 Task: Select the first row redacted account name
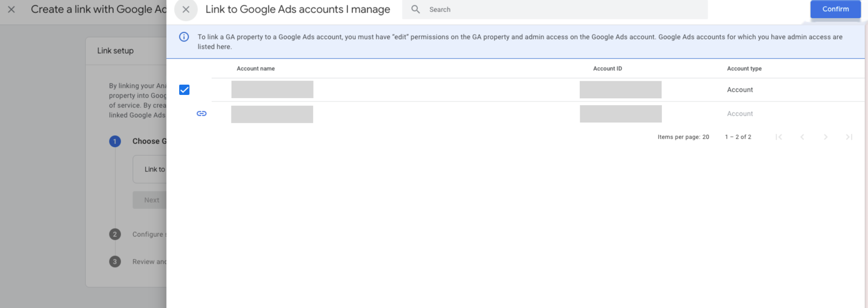pyautogui.click(x=272, y=90)
